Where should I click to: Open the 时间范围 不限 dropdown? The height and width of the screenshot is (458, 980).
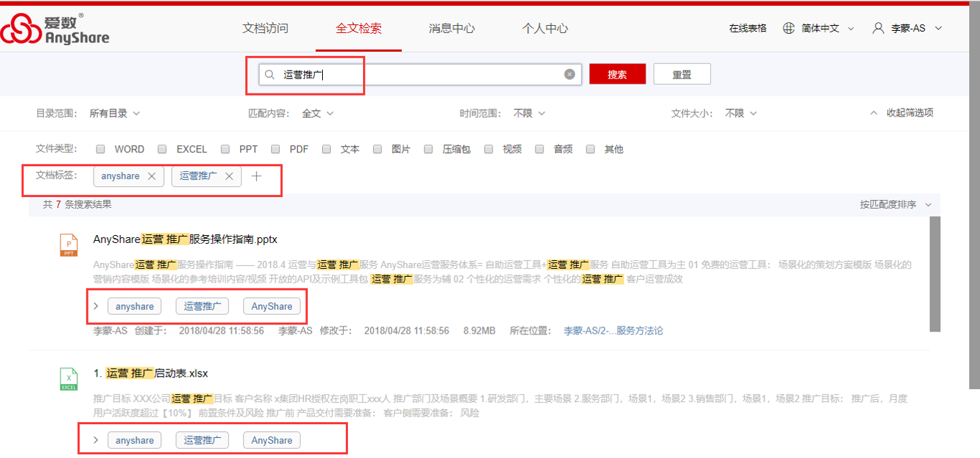(529, 114)
